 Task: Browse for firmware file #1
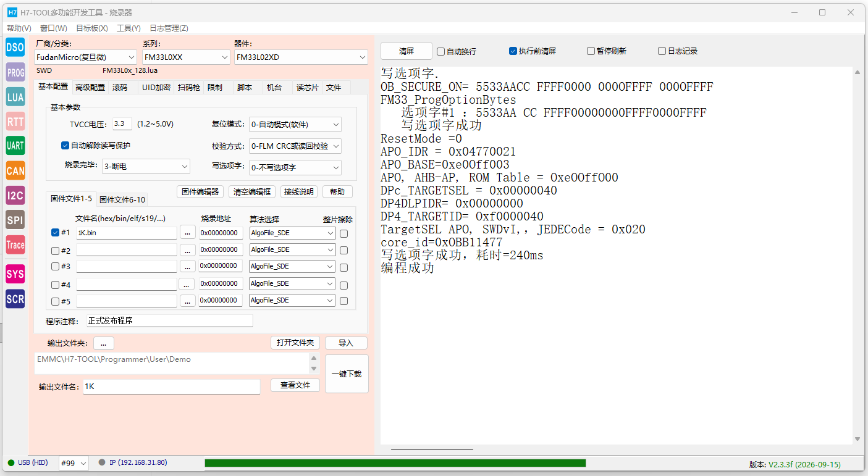tap(188, 233)
